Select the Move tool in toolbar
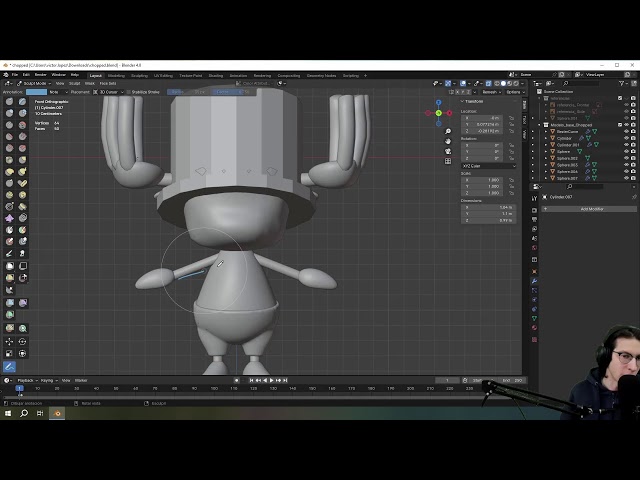 (x=9, y=341)
